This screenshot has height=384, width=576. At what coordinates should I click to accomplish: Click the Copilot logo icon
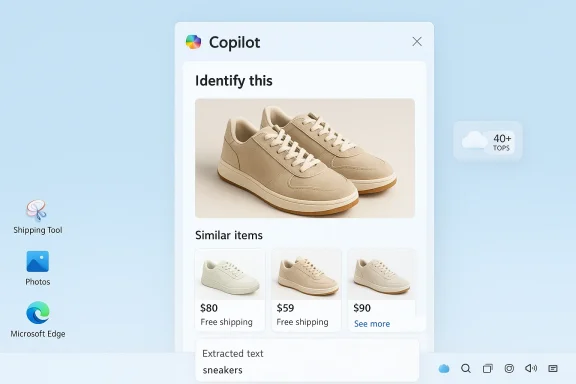pyautogui.click(x=193, y=42)
